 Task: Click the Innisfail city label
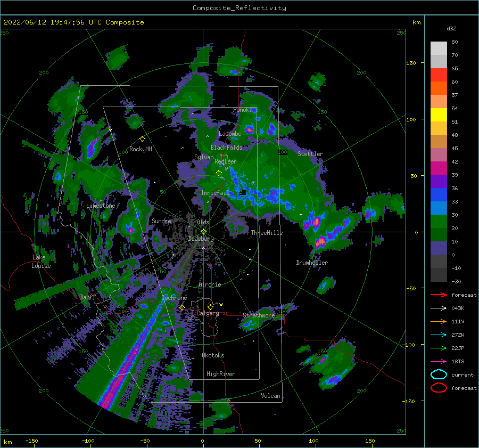tap(215, 193)
